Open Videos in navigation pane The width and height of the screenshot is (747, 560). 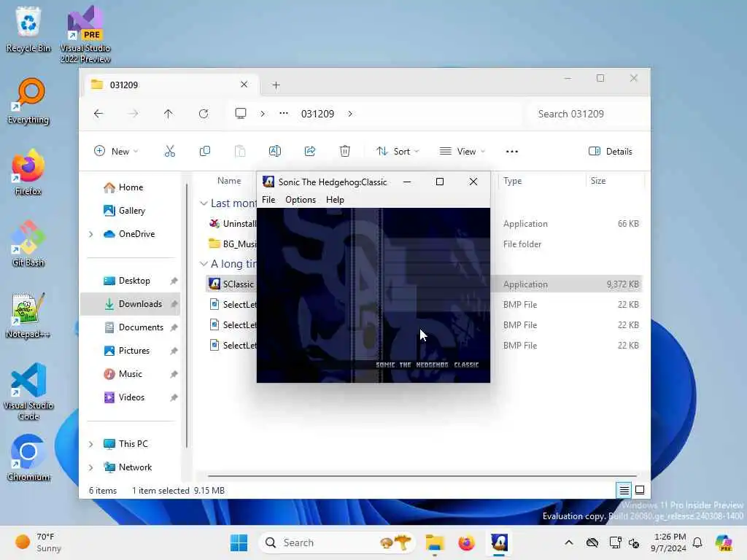pyautogui.click(x=124, y=397)
